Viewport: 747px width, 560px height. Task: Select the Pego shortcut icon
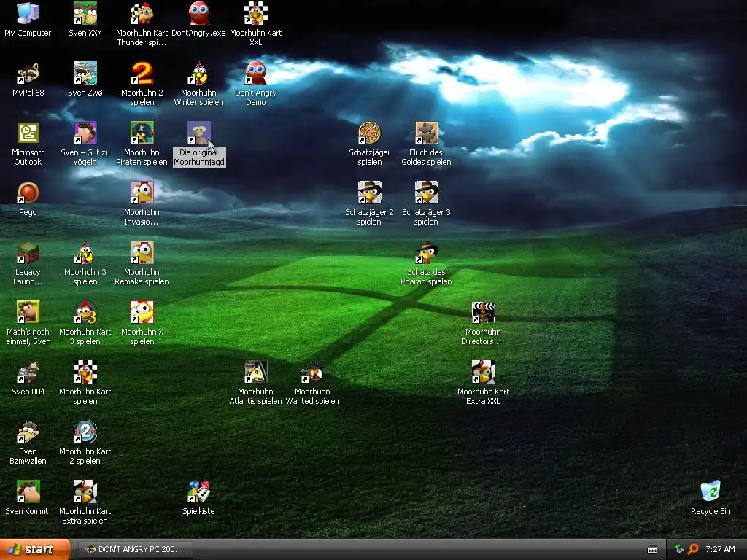click(x=28, y=192)
